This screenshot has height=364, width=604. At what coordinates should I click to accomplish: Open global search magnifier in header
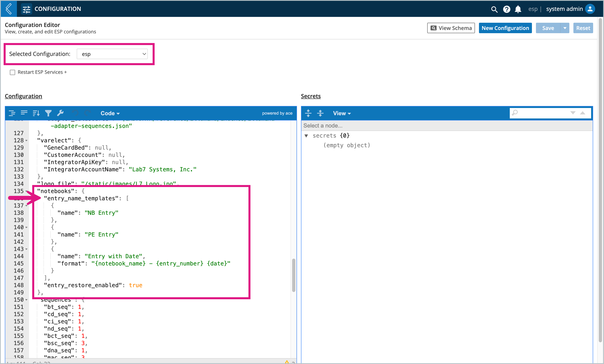(494, 9)
